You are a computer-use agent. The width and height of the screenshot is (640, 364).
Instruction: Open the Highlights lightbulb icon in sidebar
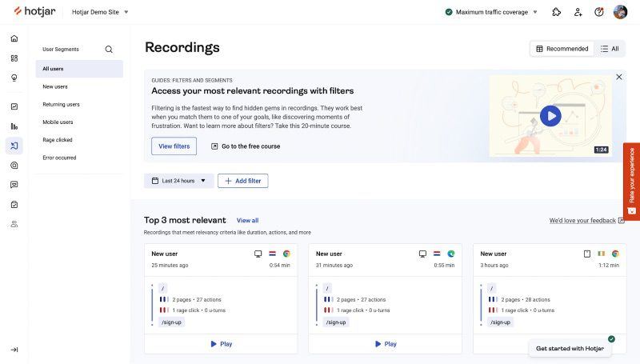click(x=14, y=78)
